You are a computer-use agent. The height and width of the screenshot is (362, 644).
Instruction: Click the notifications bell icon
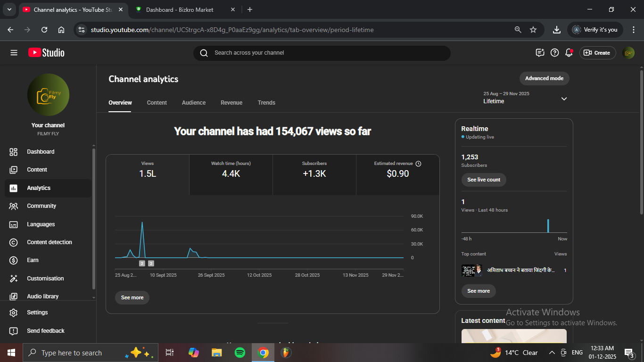(569, 53)
